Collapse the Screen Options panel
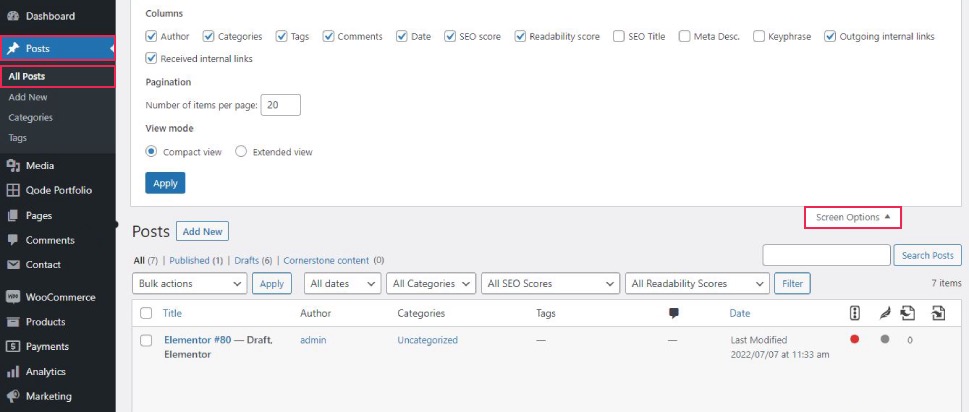The width and height of the screenshot is (969, 412). point(853,217)
